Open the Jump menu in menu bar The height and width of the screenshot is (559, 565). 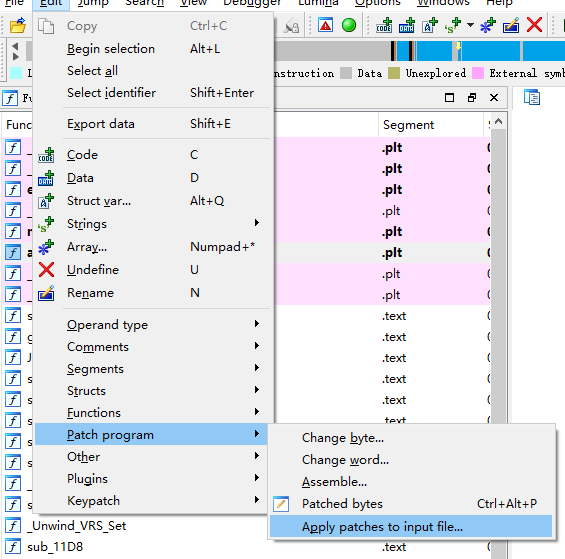(93, 3)
